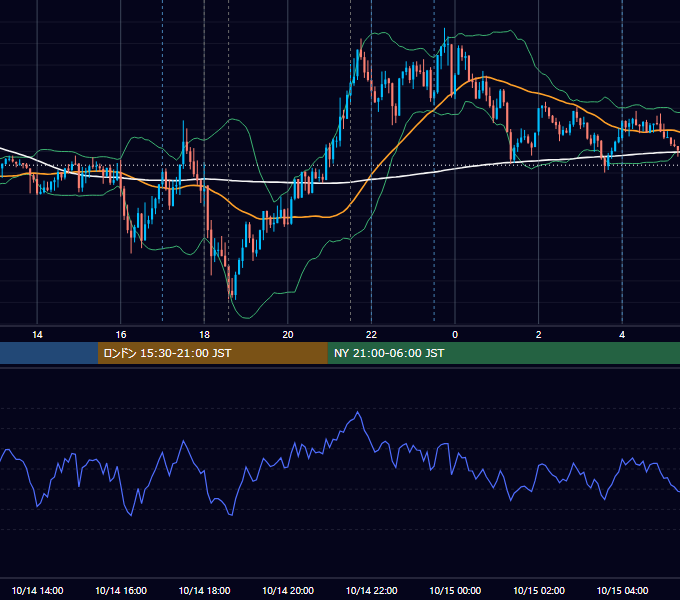The width and height of the screenshot is (680, 600).
Task: Click the 10/15 00:00 date label
Action: [455, 590]
